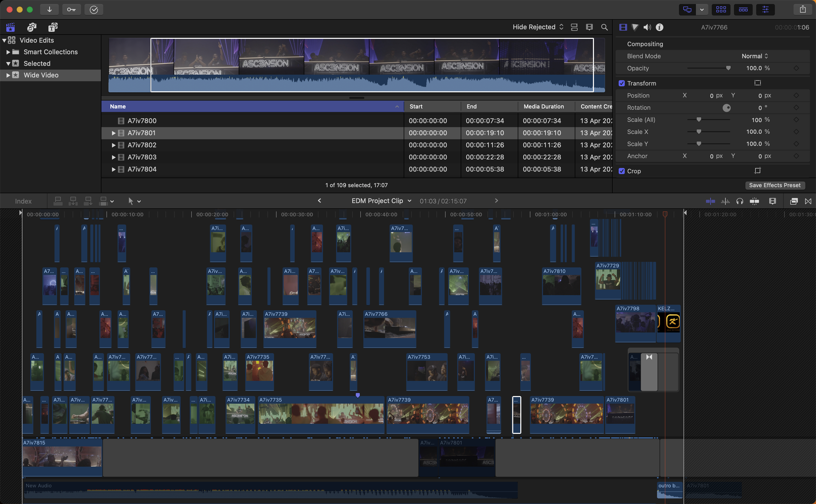This screenshot has height=504, width=816.
Task: Open the Titles and Generators sidebar
Action: pyautogui.click(x=53, y=27)
